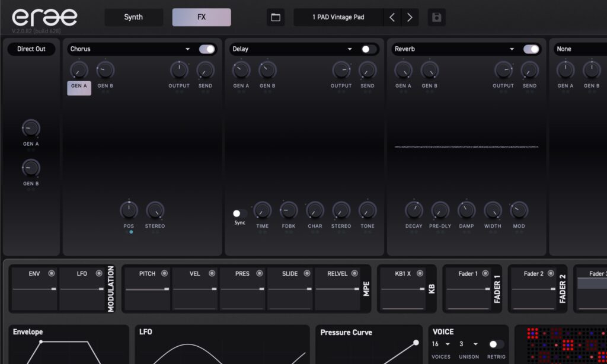The image size is (607, 364).
Task: Click the Chorus GEN B knob
Action: tap(106, 70)
